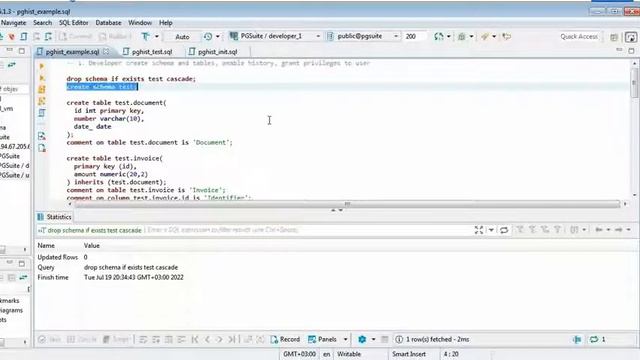Open the Search menu

42,23
